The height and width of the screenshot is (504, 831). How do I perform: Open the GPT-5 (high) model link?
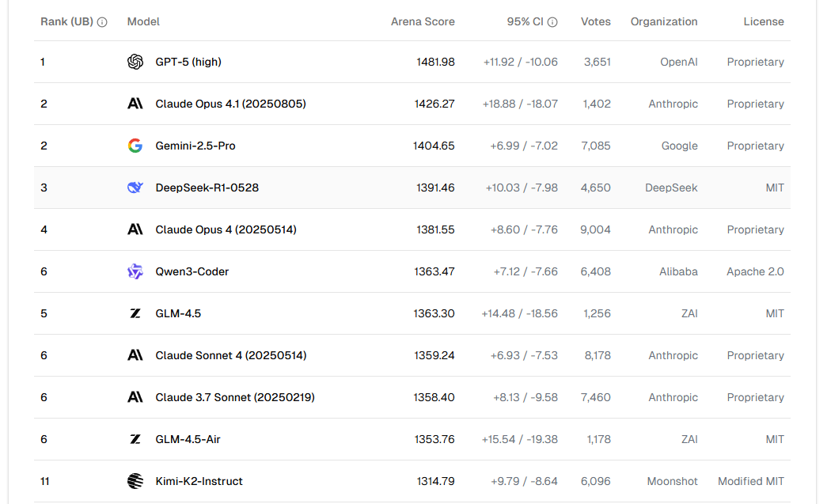click(188, 62)
